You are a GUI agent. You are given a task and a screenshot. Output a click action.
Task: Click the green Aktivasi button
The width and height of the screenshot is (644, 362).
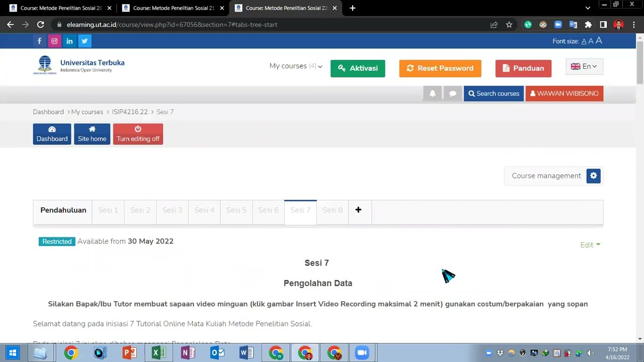(x=358, y=68)
